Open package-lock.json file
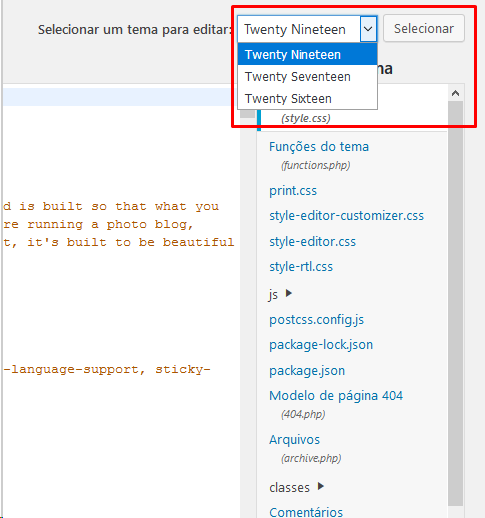 (x=321, y=345)
